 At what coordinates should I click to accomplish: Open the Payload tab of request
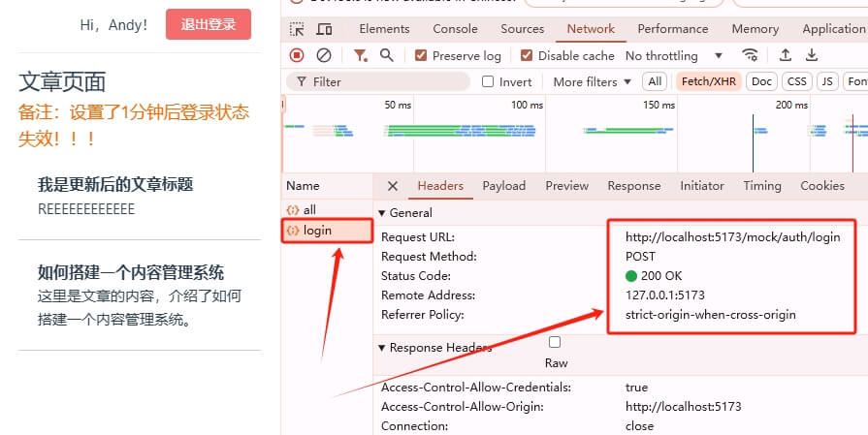[x=503, y=186]
